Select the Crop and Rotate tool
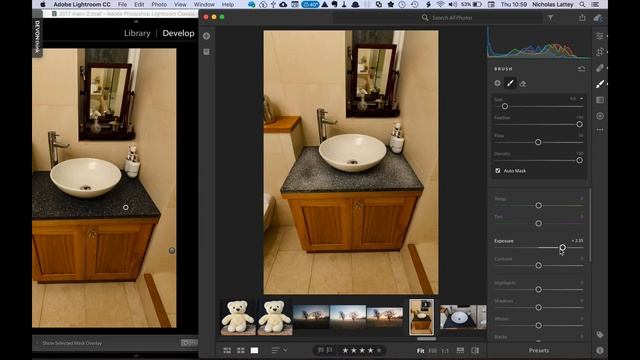 coord(600,52)
